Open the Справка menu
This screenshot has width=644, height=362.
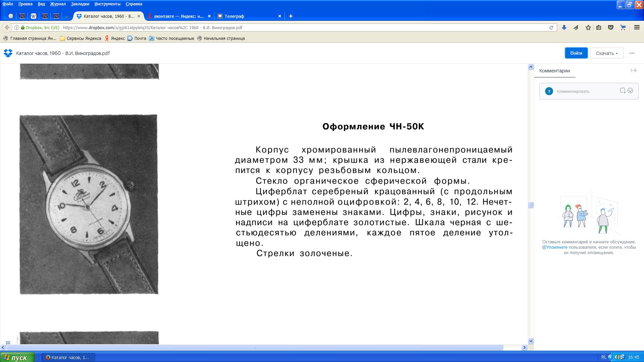click(x=134, y=4)
